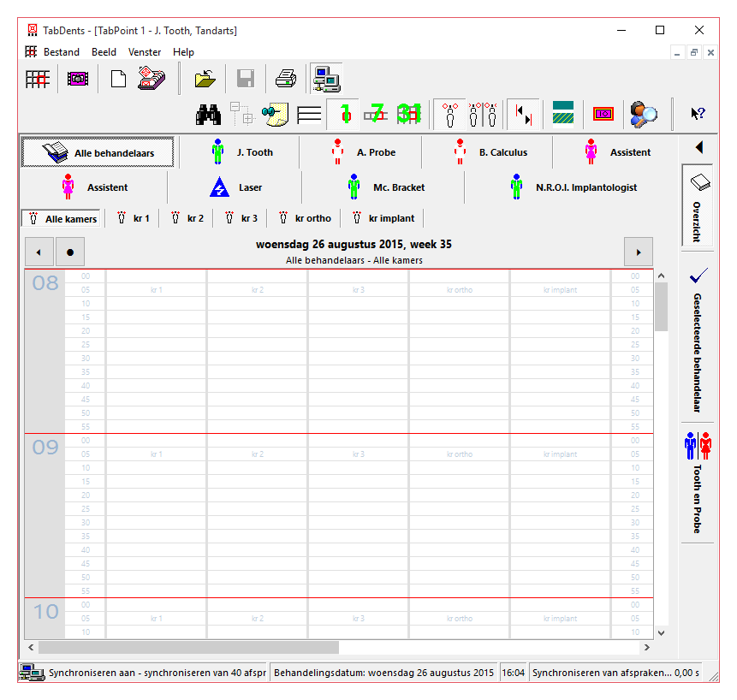Open the card file index icon
Image resolution: width=737 pixels, height=700 pixels.
(x=152, y=79)
